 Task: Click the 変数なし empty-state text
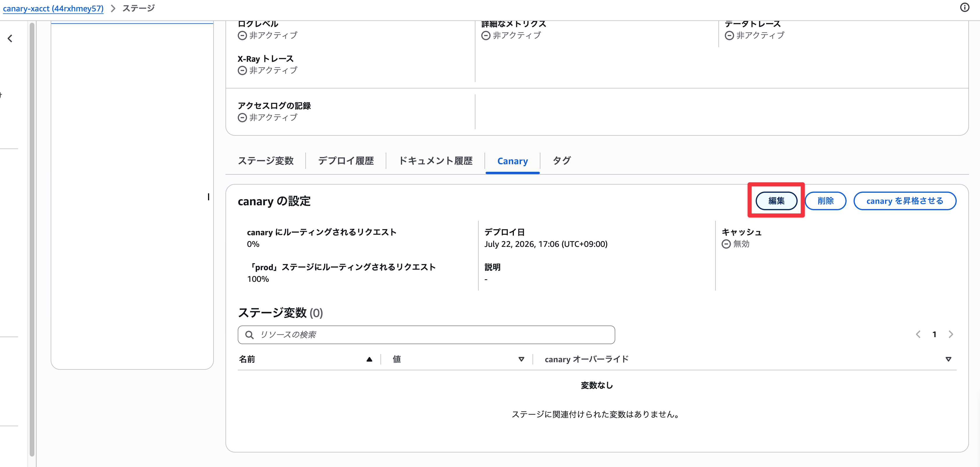point(597,385)
